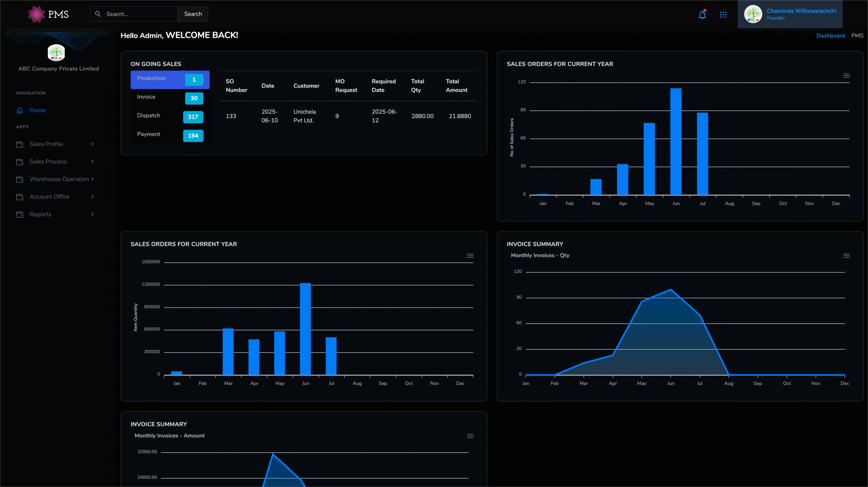Screen dimensions: 868x487
Task: Expand the Sales Profile submenu chevron
Action: 93,144
